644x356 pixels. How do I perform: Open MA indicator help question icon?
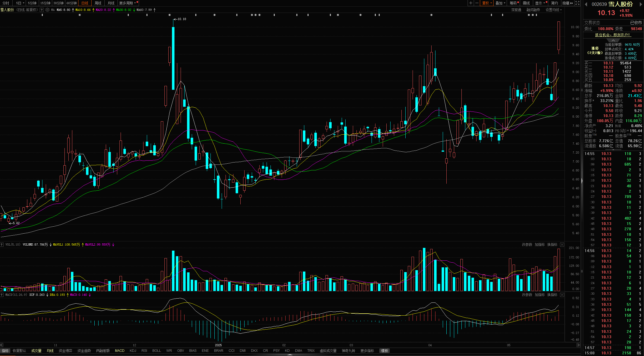click(x=42, y=10)
